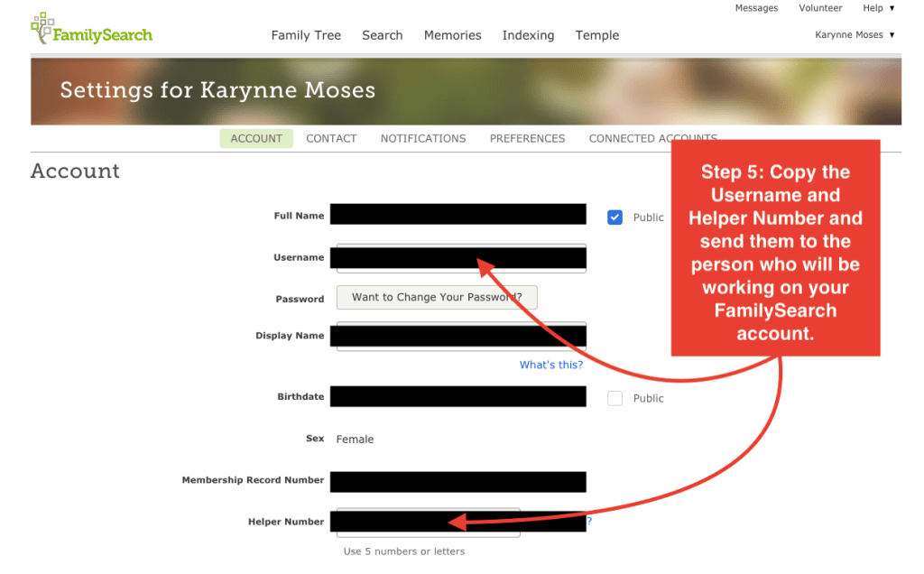Click the Messages link

756,8
